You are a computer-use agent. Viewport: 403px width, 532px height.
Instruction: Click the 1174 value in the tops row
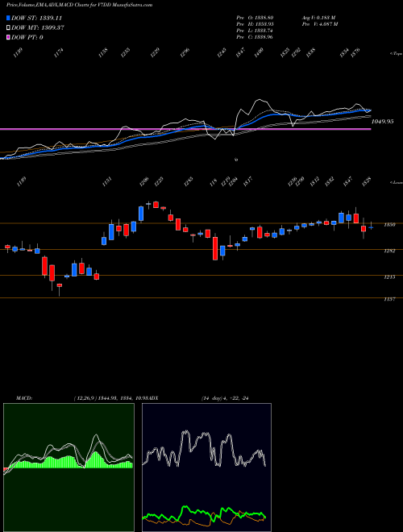[59, 53]
